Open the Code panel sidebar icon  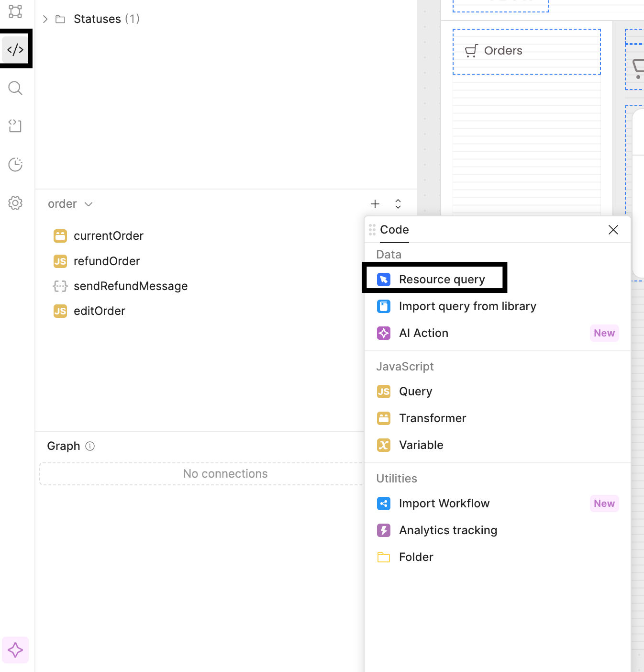[x=15, y=49]
